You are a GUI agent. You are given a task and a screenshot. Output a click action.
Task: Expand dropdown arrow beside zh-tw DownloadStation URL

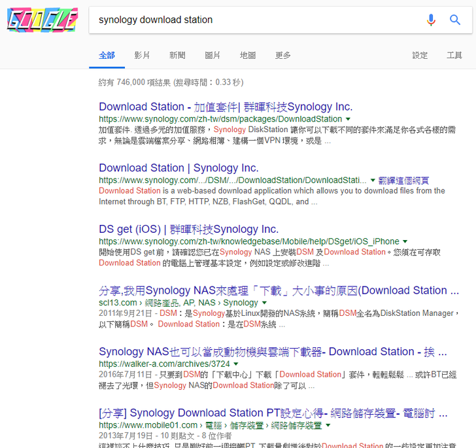pos(348,119)
